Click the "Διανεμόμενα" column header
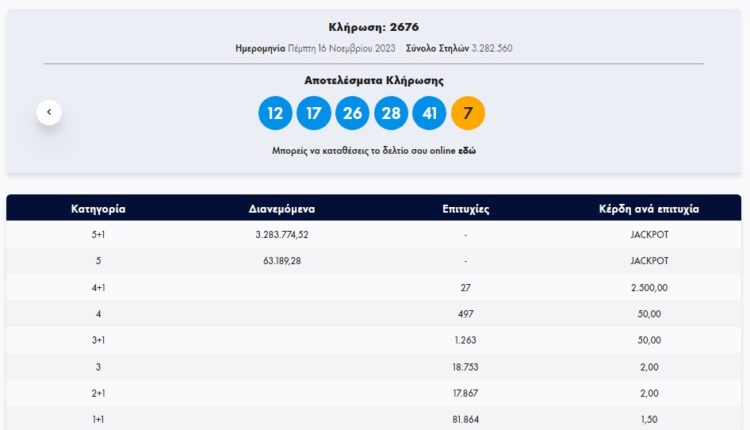 282,209
